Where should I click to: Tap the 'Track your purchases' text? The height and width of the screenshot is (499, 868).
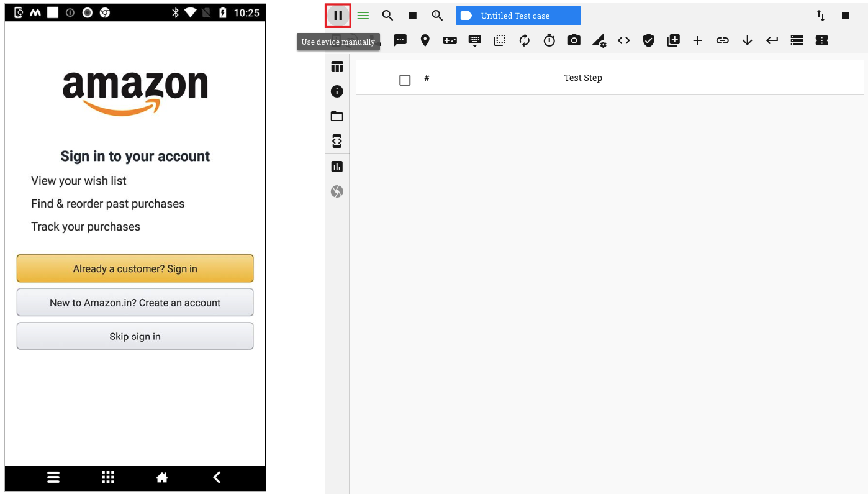86,227
